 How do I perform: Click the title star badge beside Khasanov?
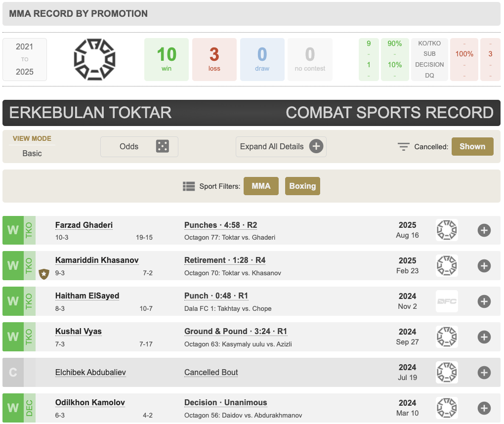tap(44, 273)
